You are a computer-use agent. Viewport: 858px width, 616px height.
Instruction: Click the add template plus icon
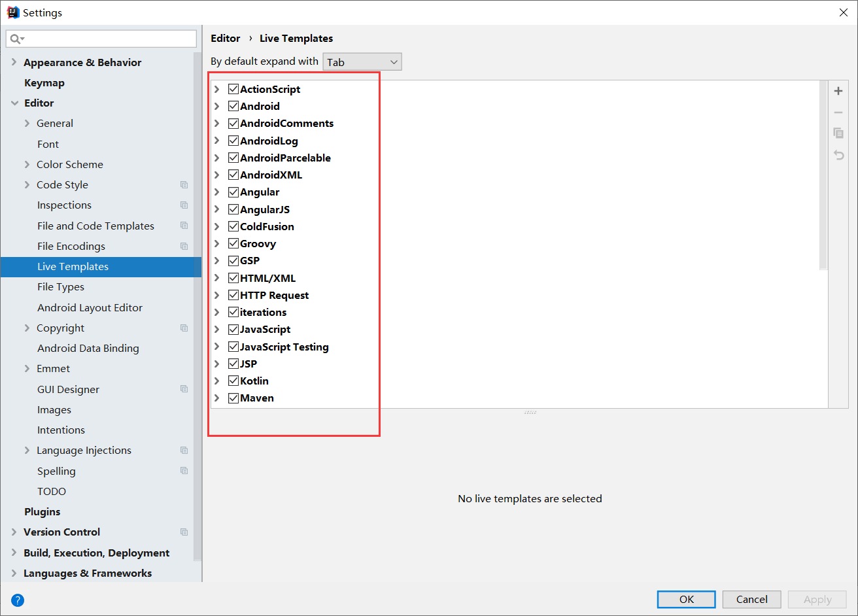click(838, 91)
